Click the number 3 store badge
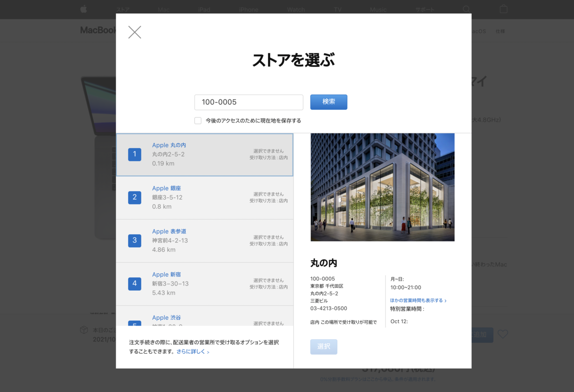574x392 pixels. point(134,240)
